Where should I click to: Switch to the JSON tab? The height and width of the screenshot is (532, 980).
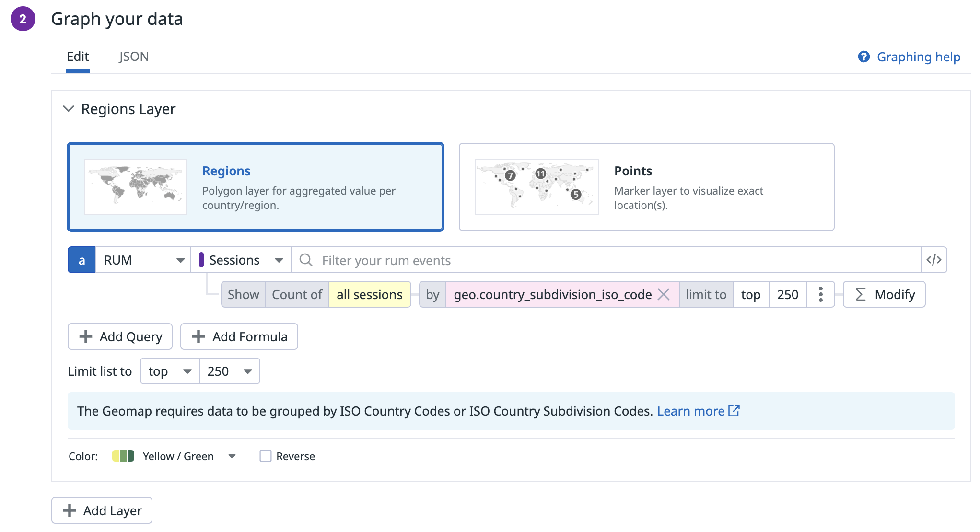pyautogui.click(x=134, y=57)
